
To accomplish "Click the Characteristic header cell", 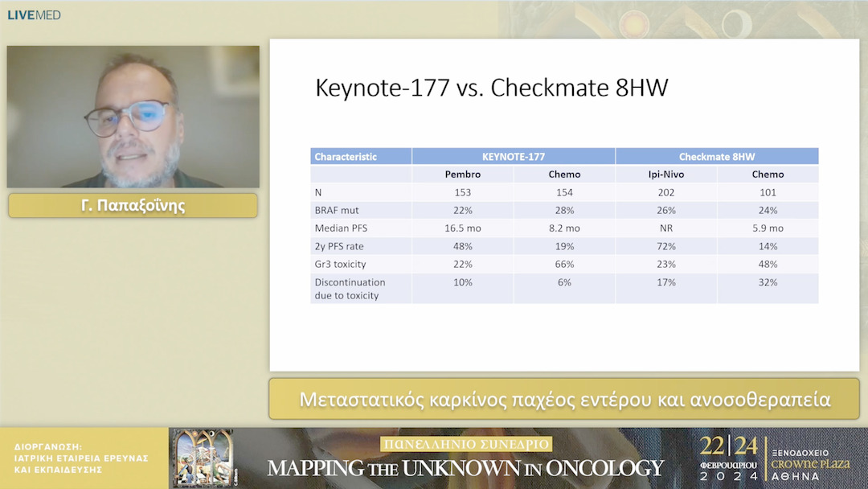I will tap(346, 157).
